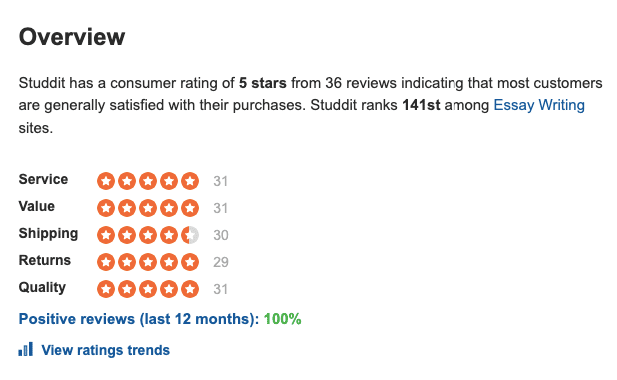This screenshot has height=380, width=617.
Task: Click the first star in Shipping row
Action: (x=106, y=235)
